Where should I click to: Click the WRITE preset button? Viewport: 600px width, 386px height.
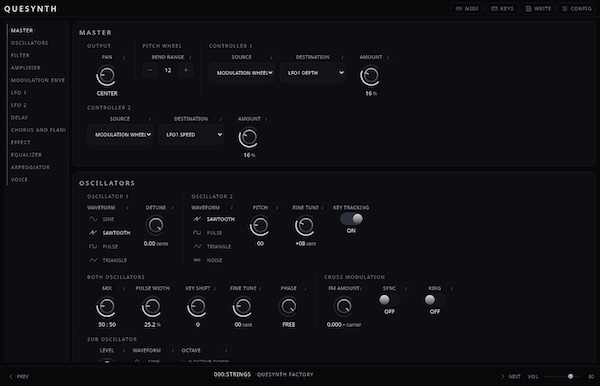coord(538,8)
